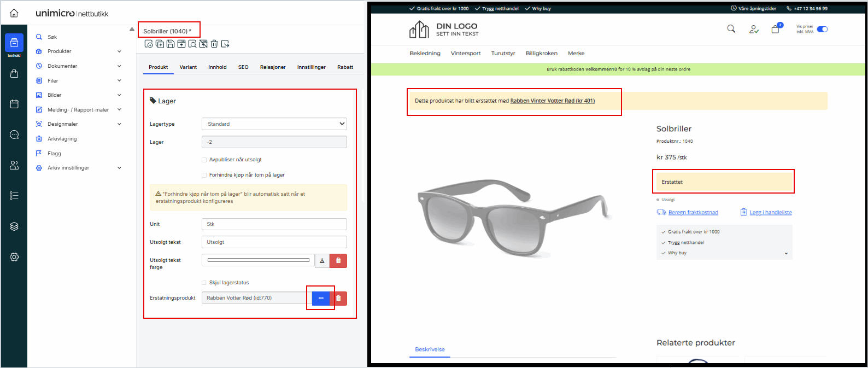
Task: Open the Relasjoner tab
Action: (x=273, y=67)
